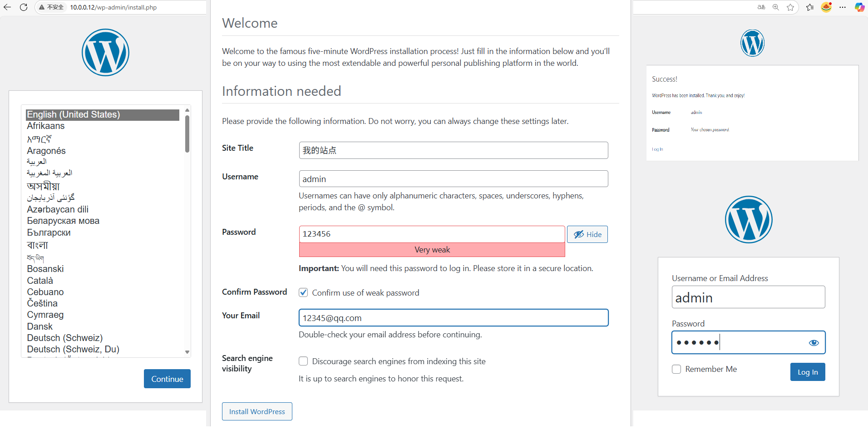This screenshot has height=430, width=868.
Task: Hide the install password using Hide button
Action: pyautogui.click(x=587, y=234)
